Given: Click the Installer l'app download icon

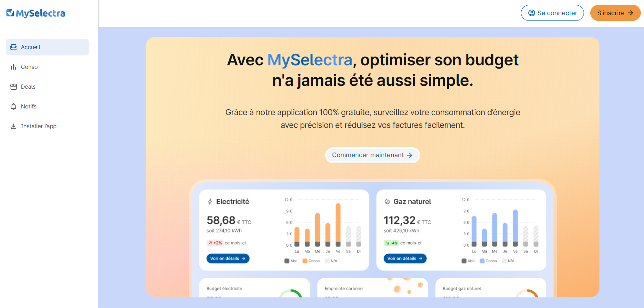Looking at the screenshot, I should click(13, 126).
